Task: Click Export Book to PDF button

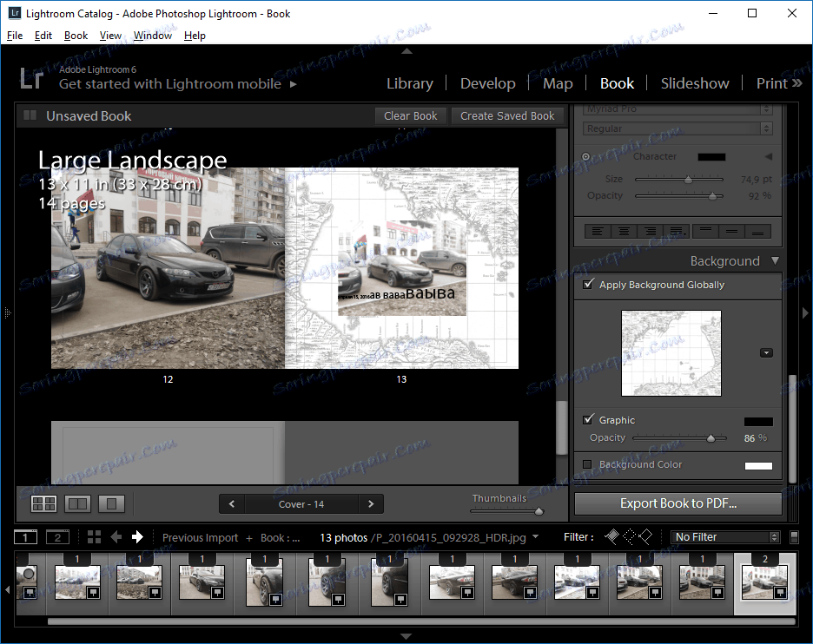Action: [677, 503]
